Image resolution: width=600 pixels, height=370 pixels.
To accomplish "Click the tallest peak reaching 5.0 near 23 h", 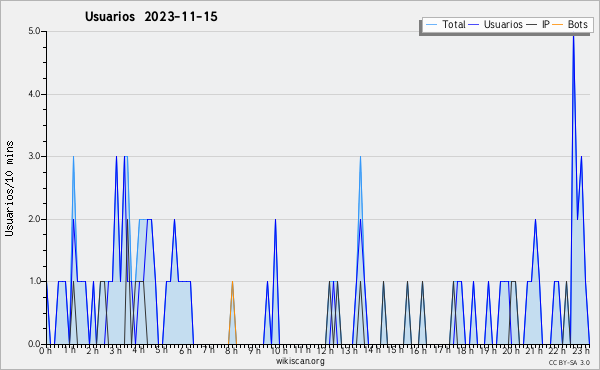I will point(573,36).
